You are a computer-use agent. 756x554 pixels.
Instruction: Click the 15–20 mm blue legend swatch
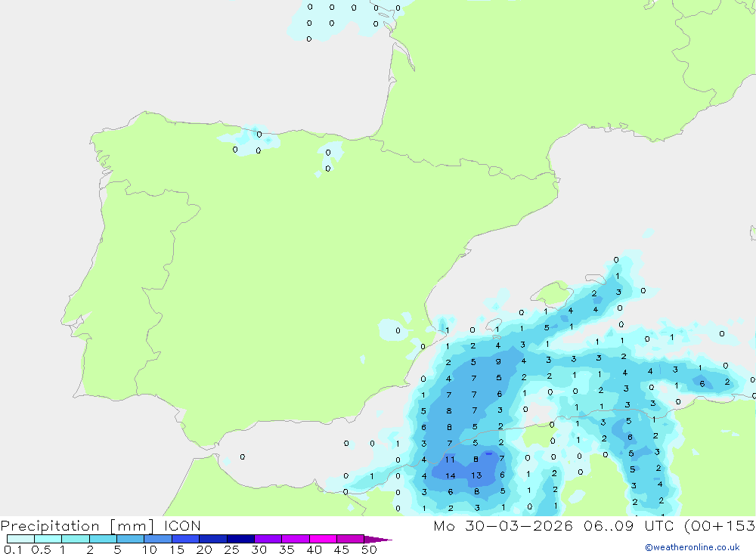pos(186,539)
